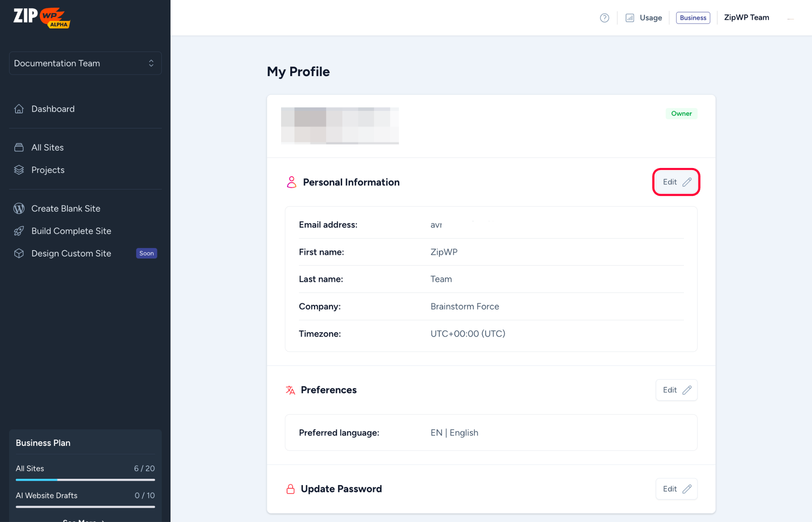Expand the team selector chevron

pos(151,63)
